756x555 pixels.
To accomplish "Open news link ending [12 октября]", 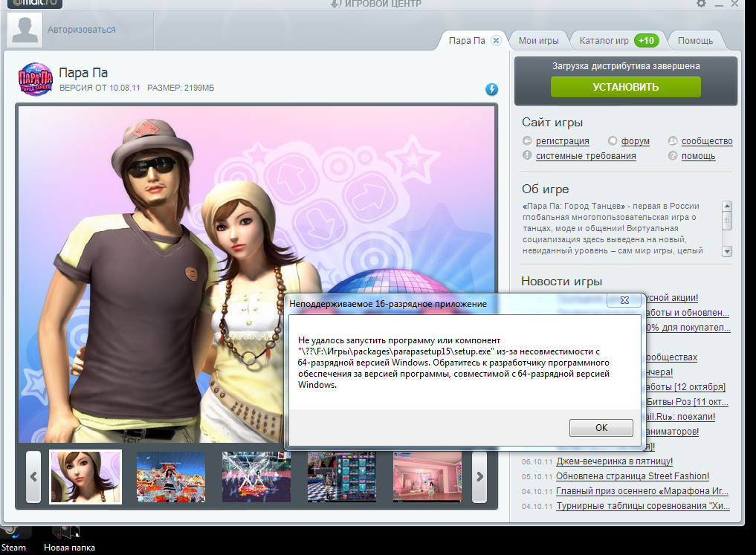I will pyautogui.click(x=685, y=387).
